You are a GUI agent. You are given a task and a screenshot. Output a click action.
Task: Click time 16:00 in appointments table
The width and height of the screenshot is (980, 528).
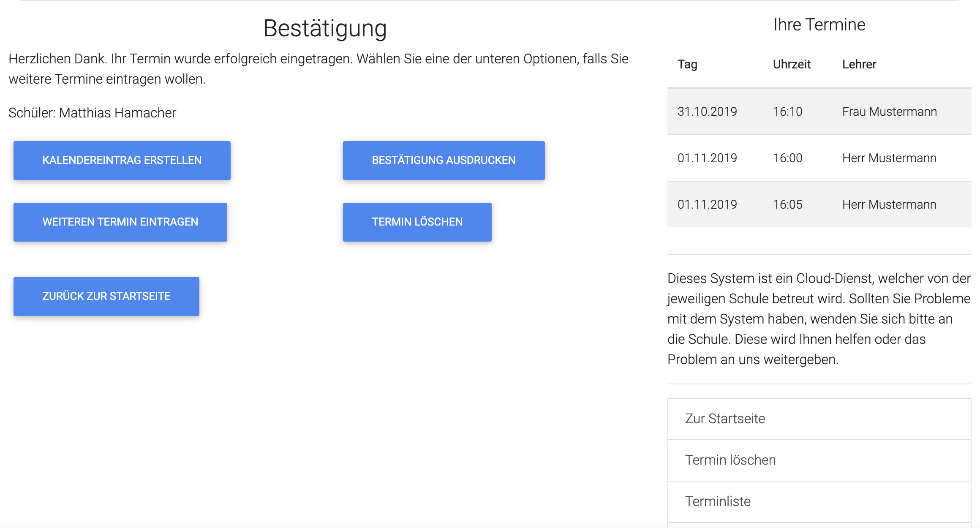tap(787, 158)
